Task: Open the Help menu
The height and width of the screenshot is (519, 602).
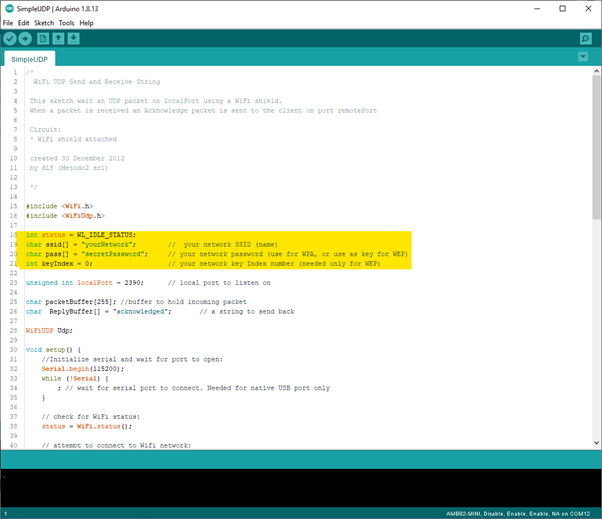Action: 87,22
